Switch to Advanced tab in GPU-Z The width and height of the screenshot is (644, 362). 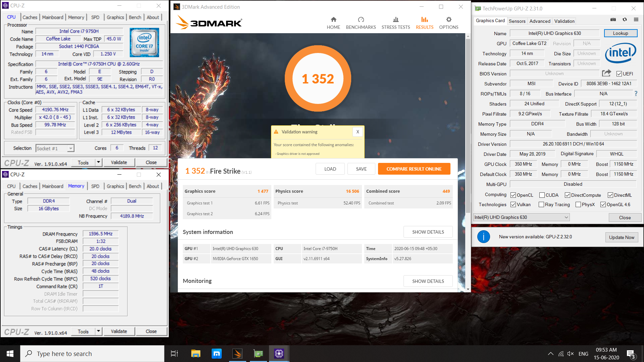pyautogui.click(x=540, y=21)
